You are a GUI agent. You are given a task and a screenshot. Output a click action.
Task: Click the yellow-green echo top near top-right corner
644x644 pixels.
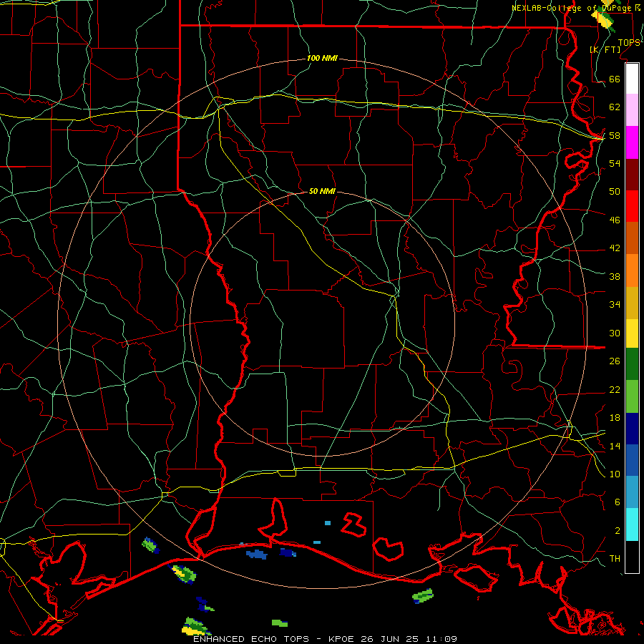(605, 19)
